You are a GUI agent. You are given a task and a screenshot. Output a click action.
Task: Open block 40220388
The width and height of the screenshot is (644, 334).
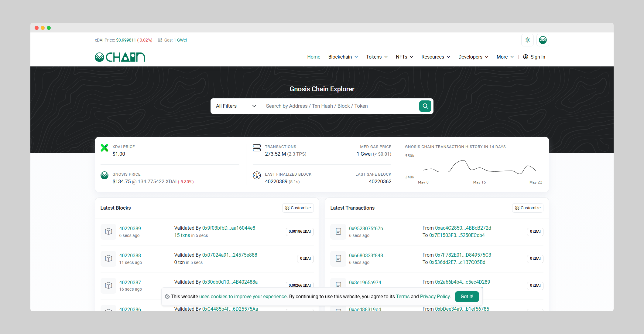[x=130, y=255]
